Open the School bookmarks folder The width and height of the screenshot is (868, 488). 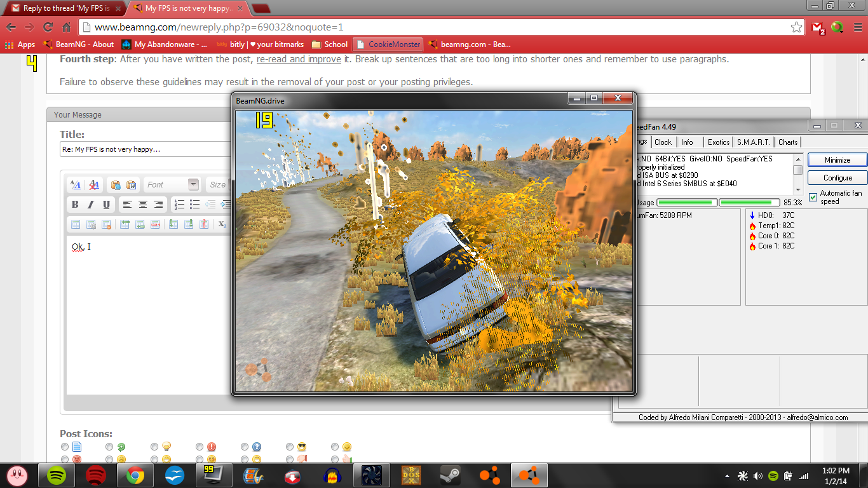(x=330, y=44)
